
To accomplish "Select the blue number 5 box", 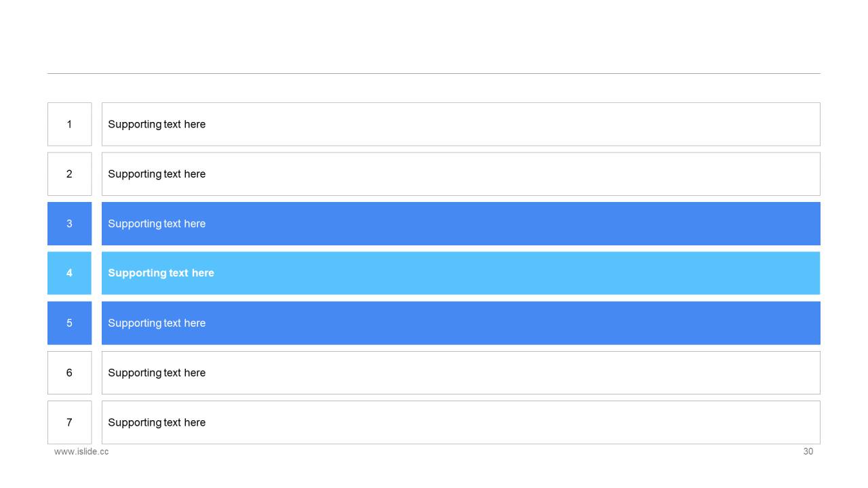I will [x=69, y=323].
